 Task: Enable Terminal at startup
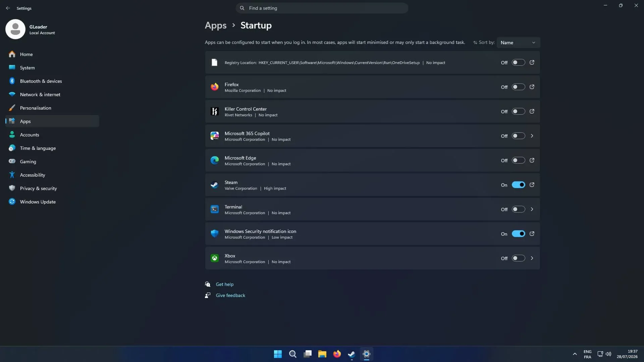click(518, 209)
